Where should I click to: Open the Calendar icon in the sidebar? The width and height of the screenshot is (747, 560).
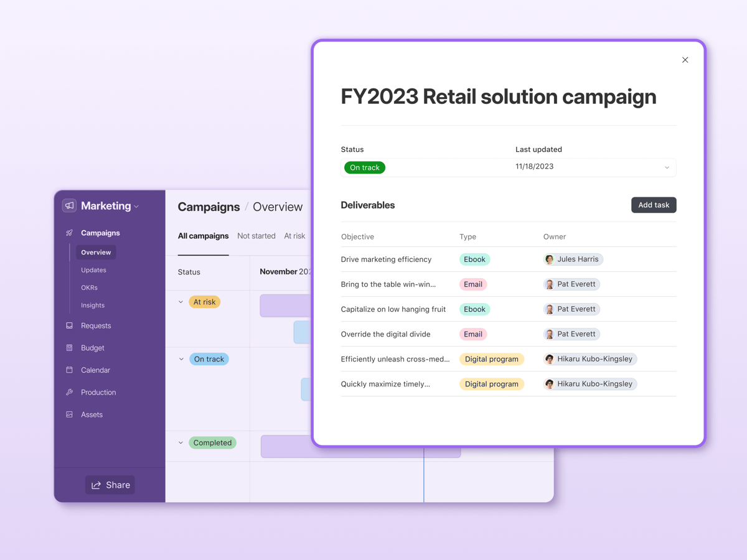click(x=69, y=370)
